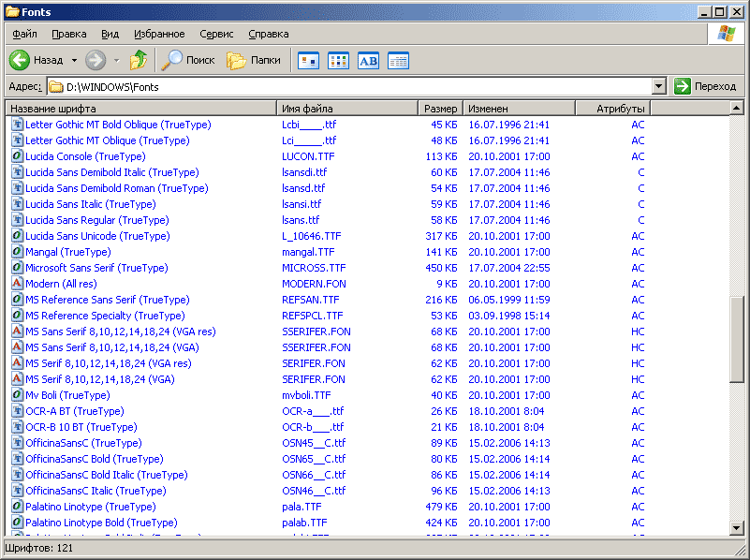
Task: Go up one folder level icon
Action: point(139,60)
